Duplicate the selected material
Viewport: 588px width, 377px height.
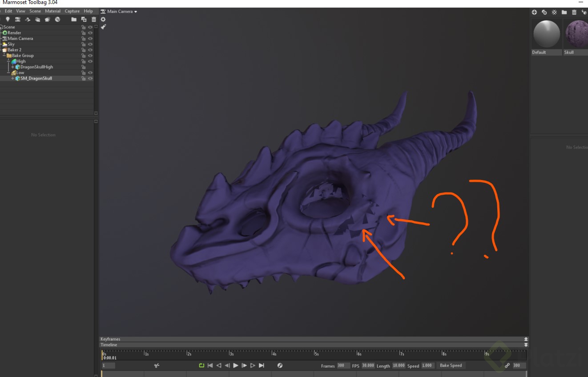544,12
